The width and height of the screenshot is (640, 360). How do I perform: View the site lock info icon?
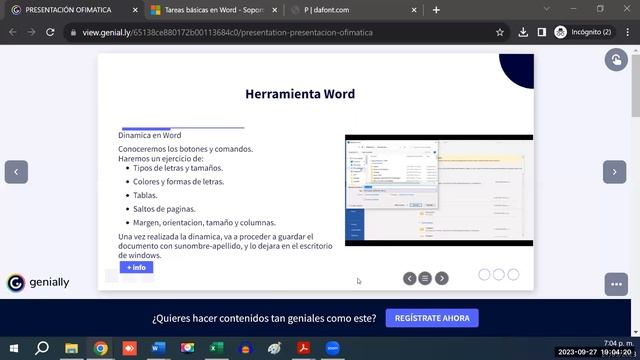[x=73, y=32]
